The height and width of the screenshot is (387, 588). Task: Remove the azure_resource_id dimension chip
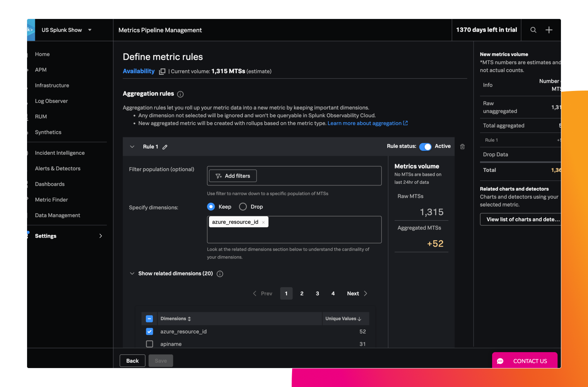pyautogui.click(x=263, y=222)
